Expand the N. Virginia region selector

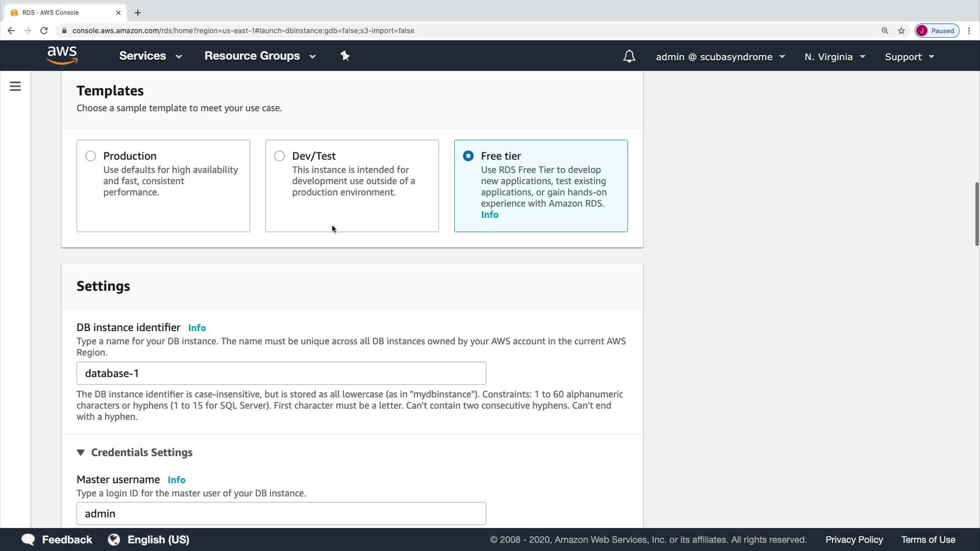coord(834,57)
